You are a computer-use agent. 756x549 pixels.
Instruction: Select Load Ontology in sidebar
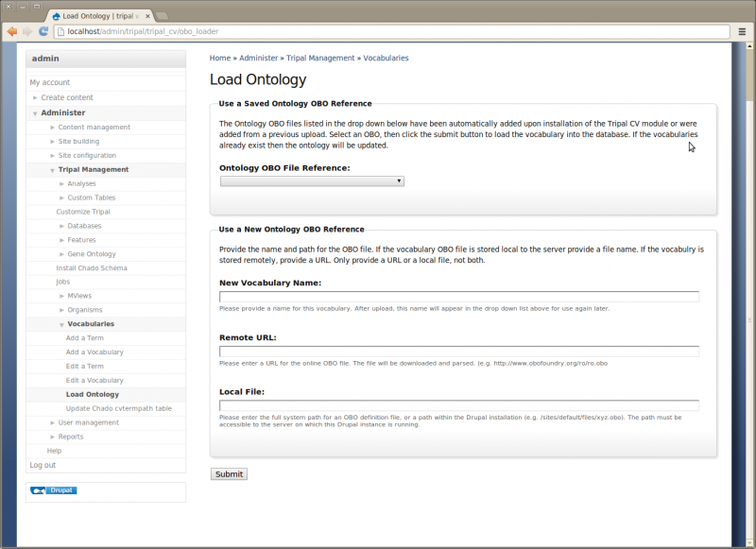pos(93,394)
